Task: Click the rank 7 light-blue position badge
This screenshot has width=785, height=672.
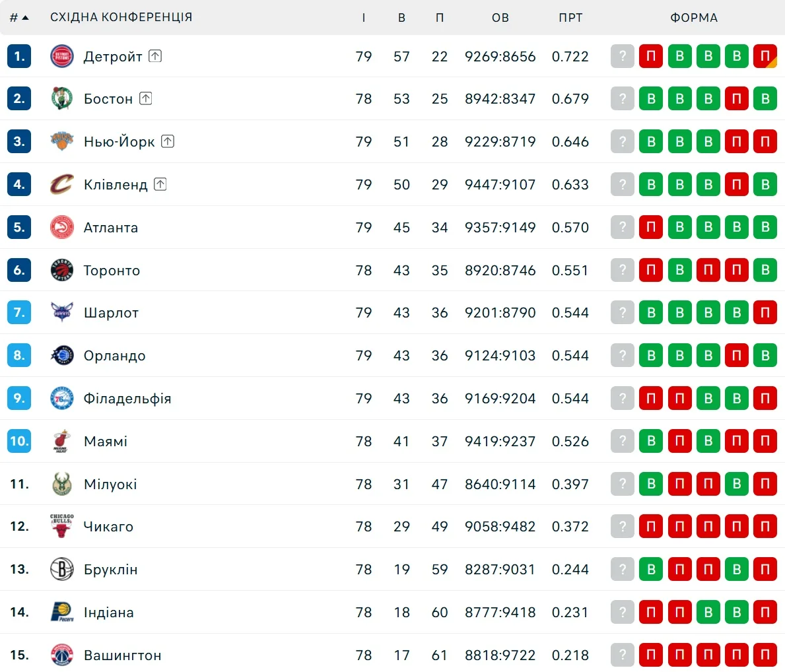Action: click(x=19, y=312)
